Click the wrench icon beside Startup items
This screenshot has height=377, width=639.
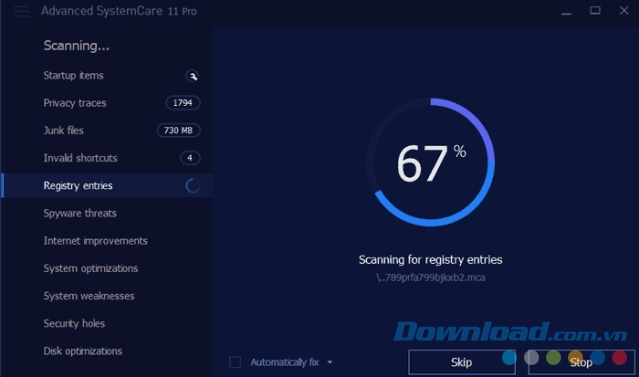(192, 76)
